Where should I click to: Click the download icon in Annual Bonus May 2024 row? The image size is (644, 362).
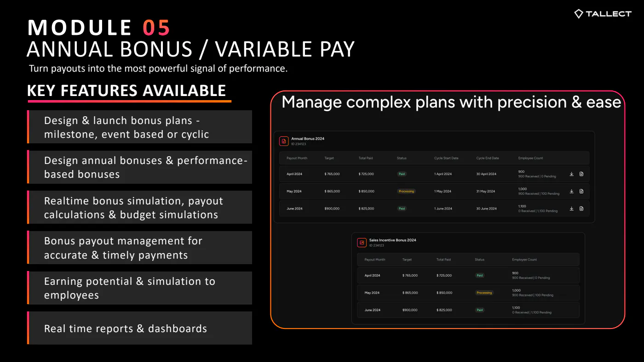coord(572,191)
